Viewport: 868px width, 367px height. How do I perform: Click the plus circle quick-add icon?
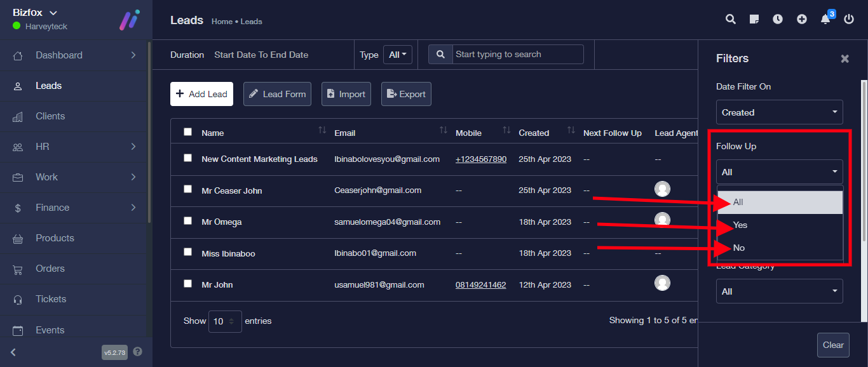tap(802, 19)
